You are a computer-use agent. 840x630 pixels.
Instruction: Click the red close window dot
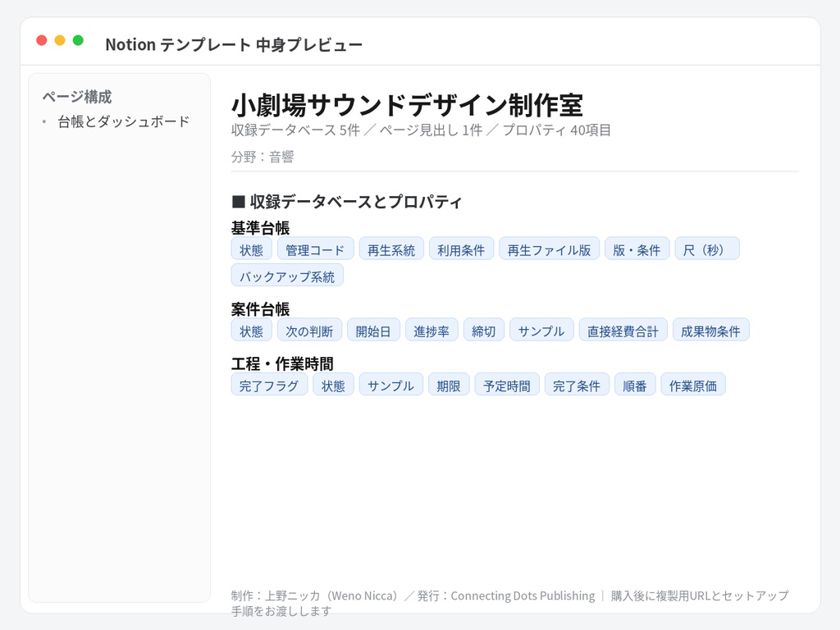[x=42, y=40]
